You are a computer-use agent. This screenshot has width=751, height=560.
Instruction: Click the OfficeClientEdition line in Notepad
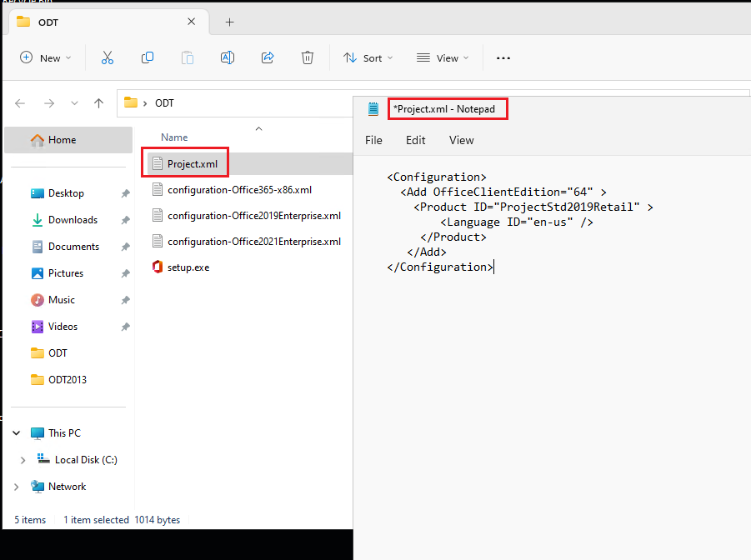pos(503,192)
